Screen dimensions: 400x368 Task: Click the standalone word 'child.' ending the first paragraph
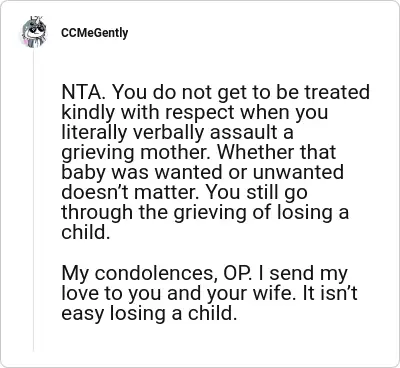tap(85, 232)
